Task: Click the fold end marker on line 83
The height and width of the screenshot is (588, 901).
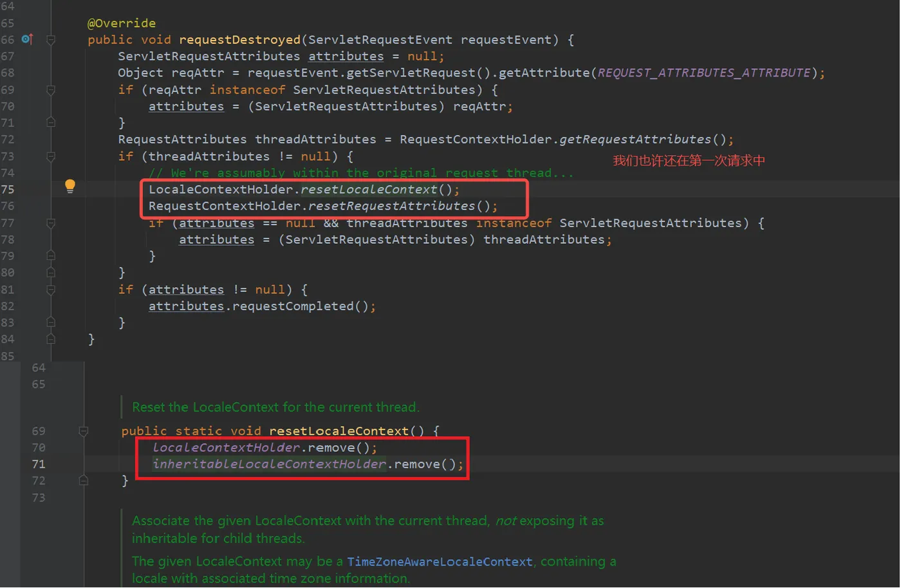Action: (51, 322)
